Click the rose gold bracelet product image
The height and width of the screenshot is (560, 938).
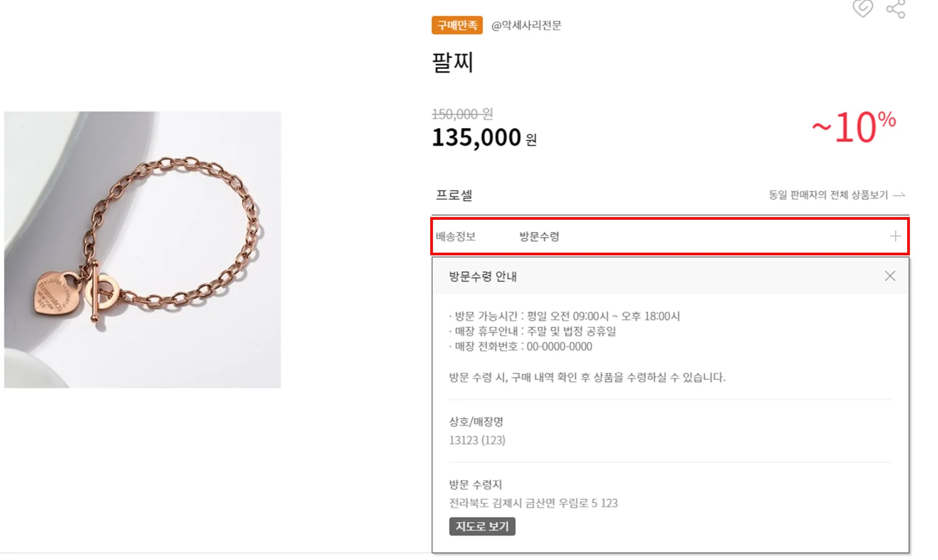[142, 249]
